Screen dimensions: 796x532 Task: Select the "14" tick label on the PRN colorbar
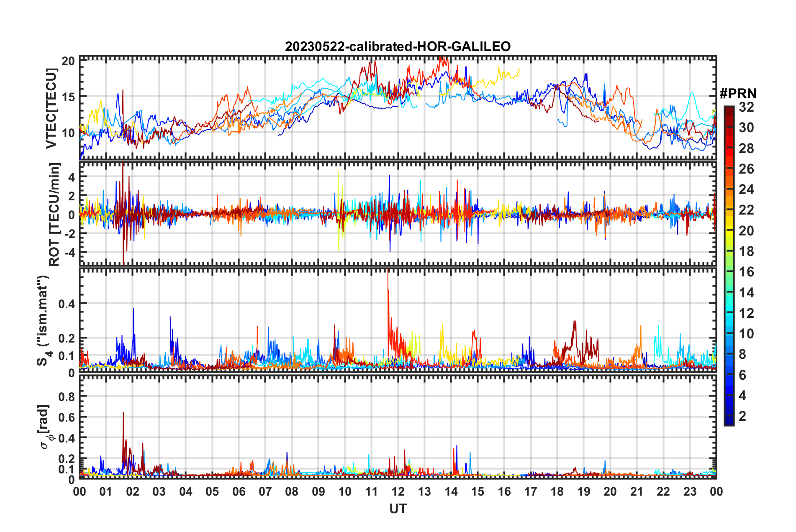pyautogui.click(x=746, y=292)
